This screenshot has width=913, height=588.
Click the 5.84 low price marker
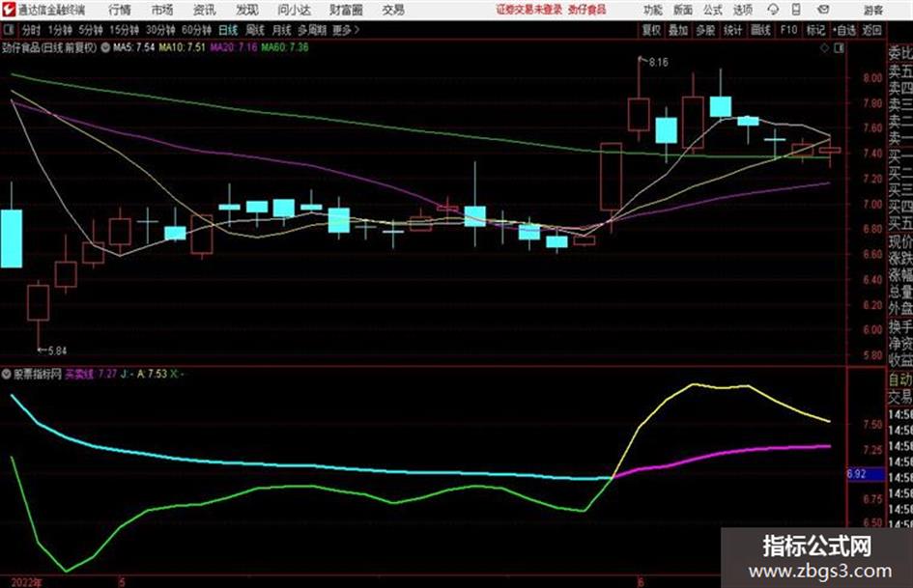[57, 350]
